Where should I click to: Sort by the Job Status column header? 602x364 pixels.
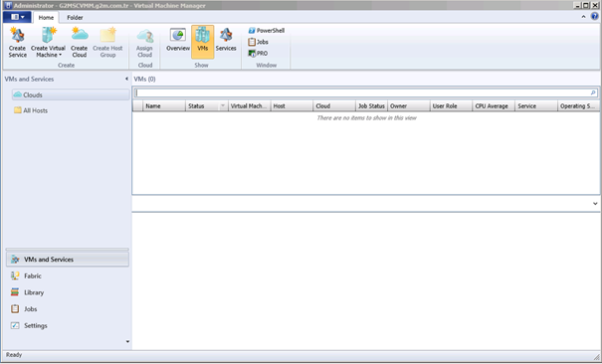tap(371, 106)
